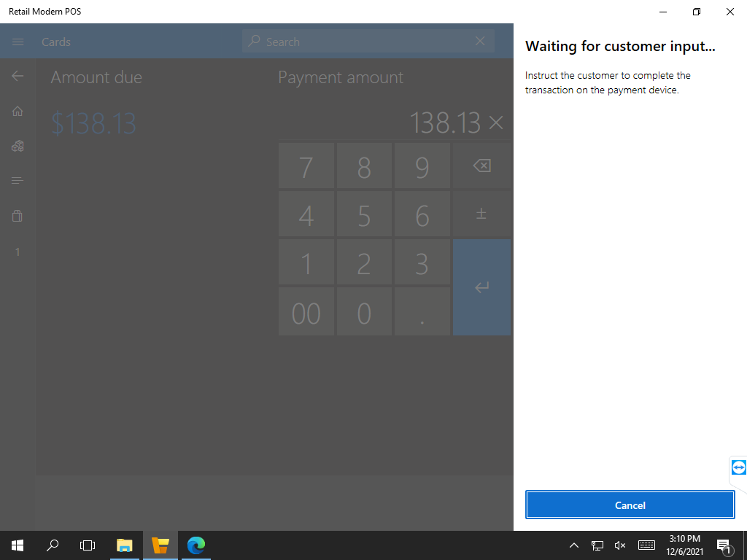Open the transaction lines list icon
Image resolution: width=747 pixels, height=560 pixels.
pyautogui.click(x=18, y=181)
